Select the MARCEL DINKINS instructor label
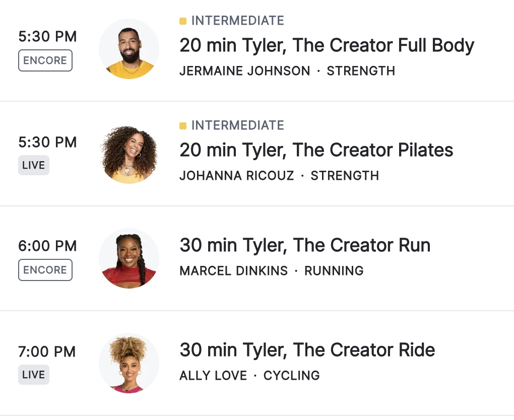The image size is (514, 420). 233,271
